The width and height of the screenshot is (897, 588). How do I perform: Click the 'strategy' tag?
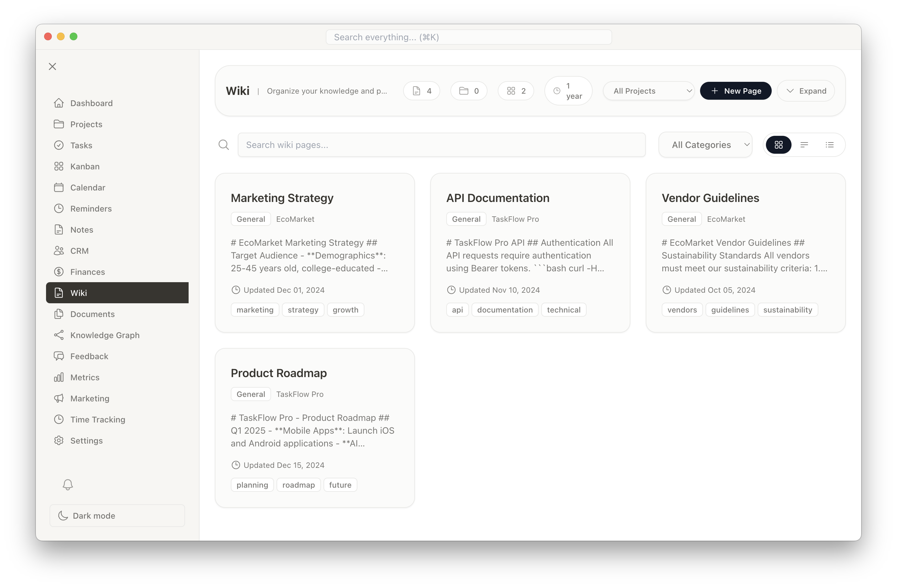point(303,310)
